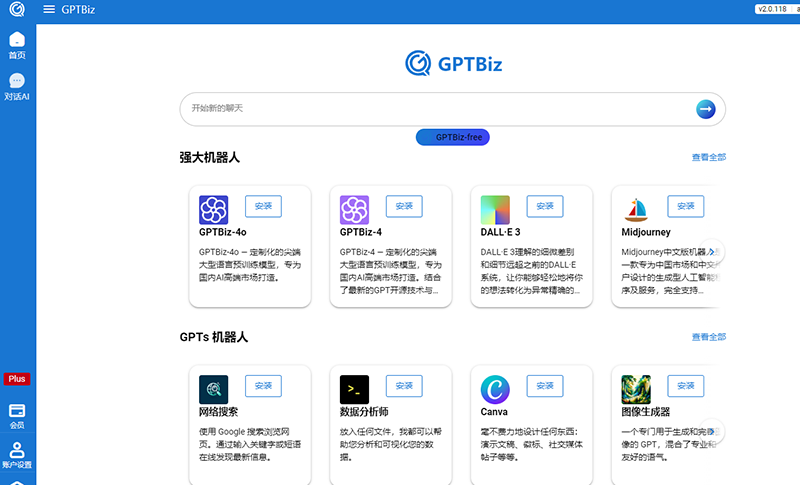Click the GPTBiz-4 card title
The image size is (800, 485).
[x=361, y=232]
